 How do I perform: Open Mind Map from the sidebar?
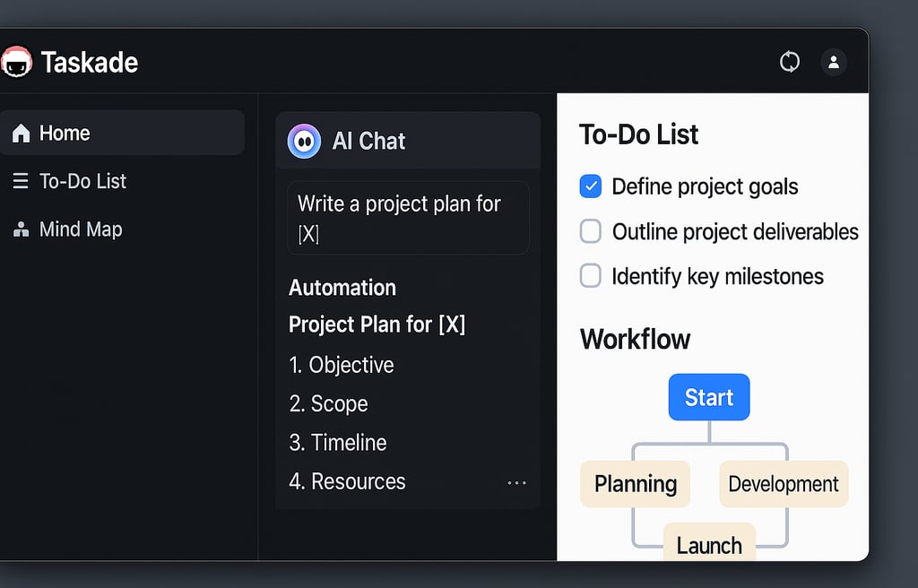tap(121, 229)
